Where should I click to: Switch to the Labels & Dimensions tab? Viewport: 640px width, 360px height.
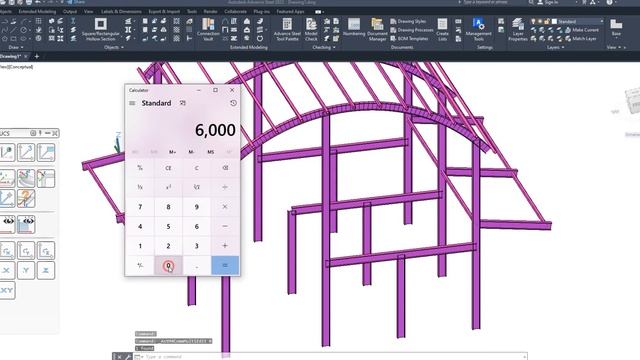[x=121, y=11]
